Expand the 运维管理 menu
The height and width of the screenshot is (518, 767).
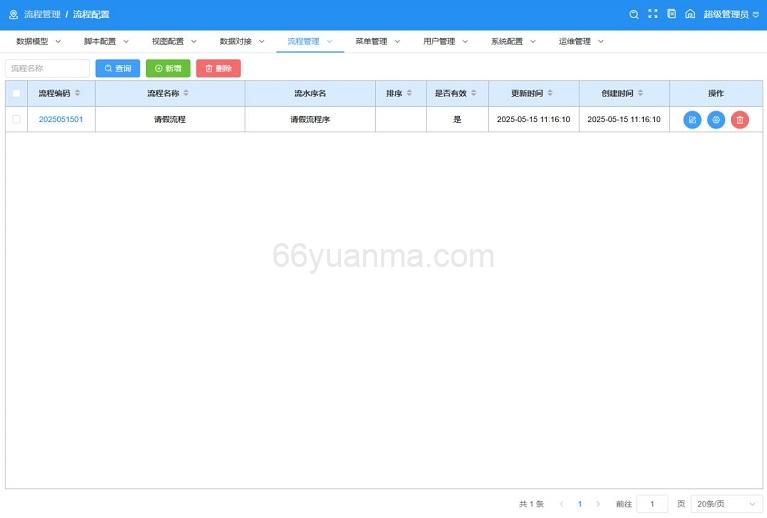(x=581, y=42)
